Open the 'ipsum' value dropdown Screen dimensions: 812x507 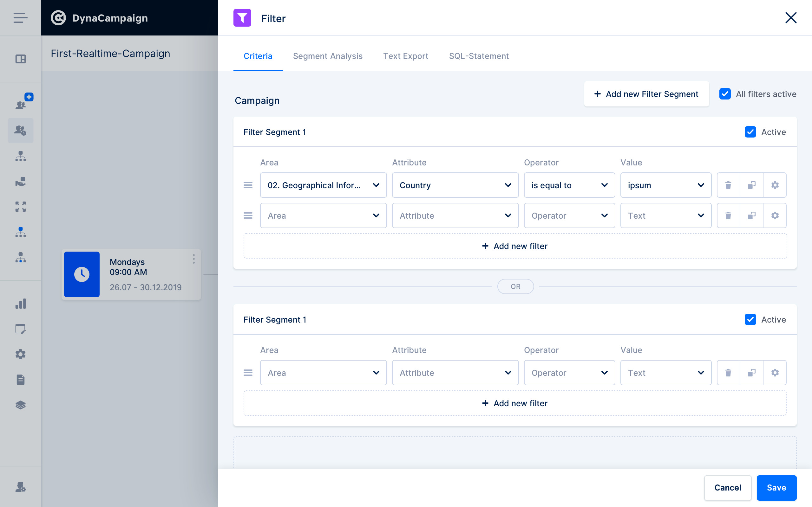(x=666, y=185)
